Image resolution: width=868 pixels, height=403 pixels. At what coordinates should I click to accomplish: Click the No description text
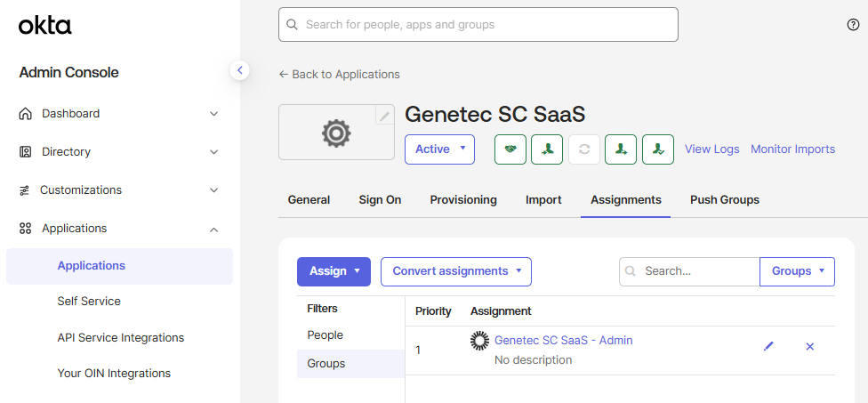[x=533, y=359]
